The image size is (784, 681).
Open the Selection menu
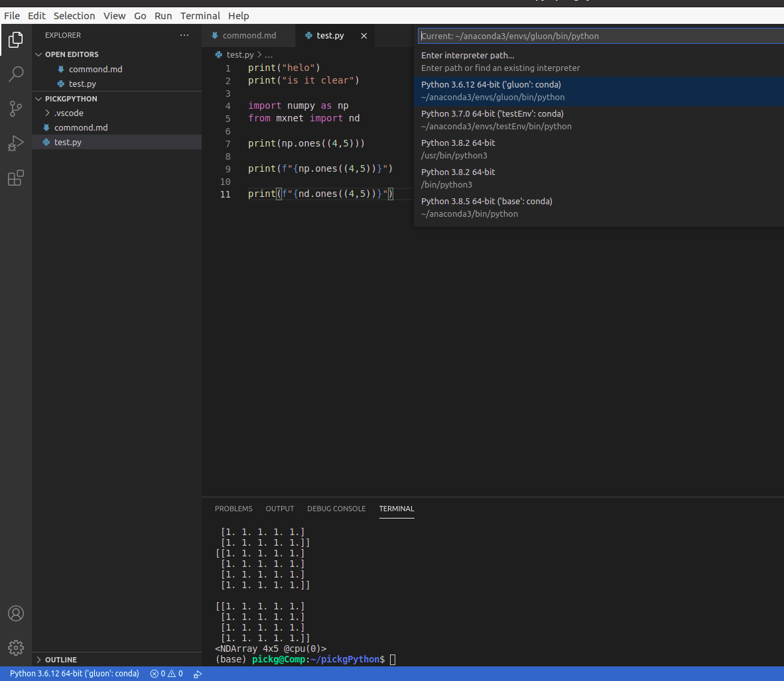pyautogui.click(x=74, y=16)
